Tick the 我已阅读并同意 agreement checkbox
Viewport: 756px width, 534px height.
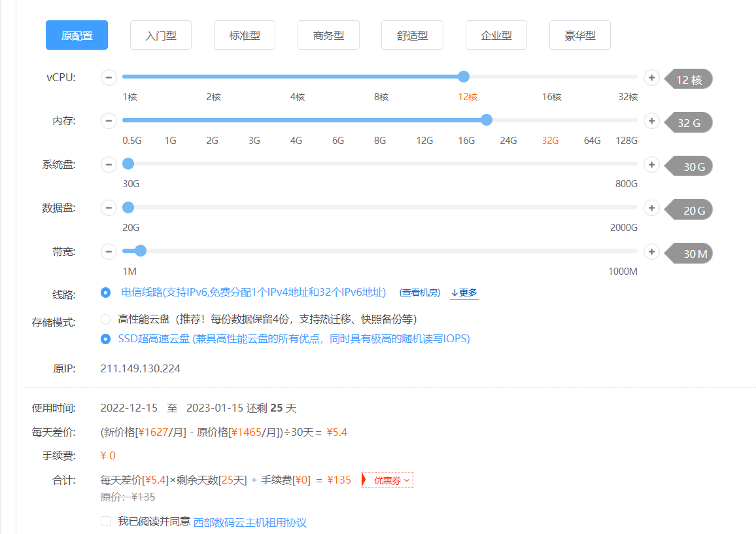(x=106, y=522)
